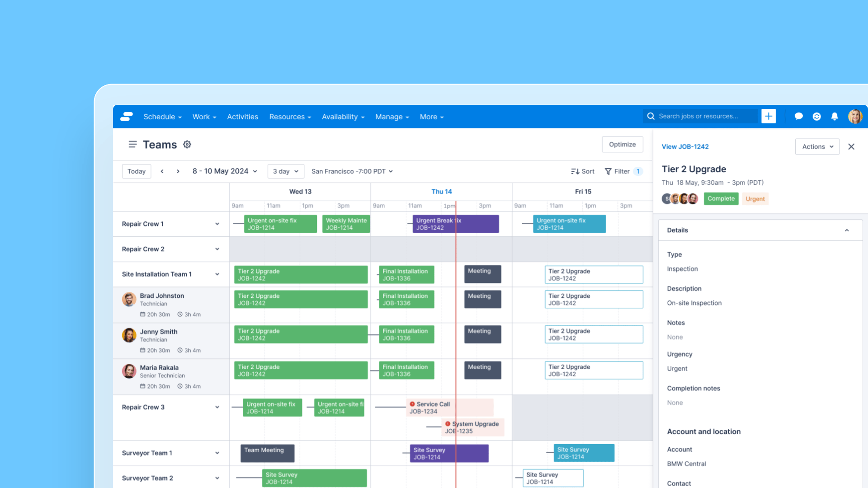Viewport: 868px width, 488px height.
Task: Open the San Francisco timezone dropdown
Action: pos(352,171)
